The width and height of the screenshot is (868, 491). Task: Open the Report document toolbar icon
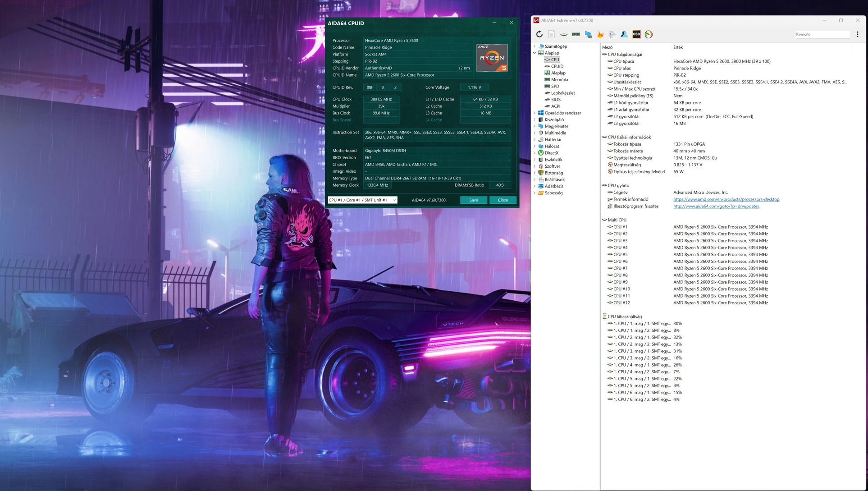[x=551, y=34]
